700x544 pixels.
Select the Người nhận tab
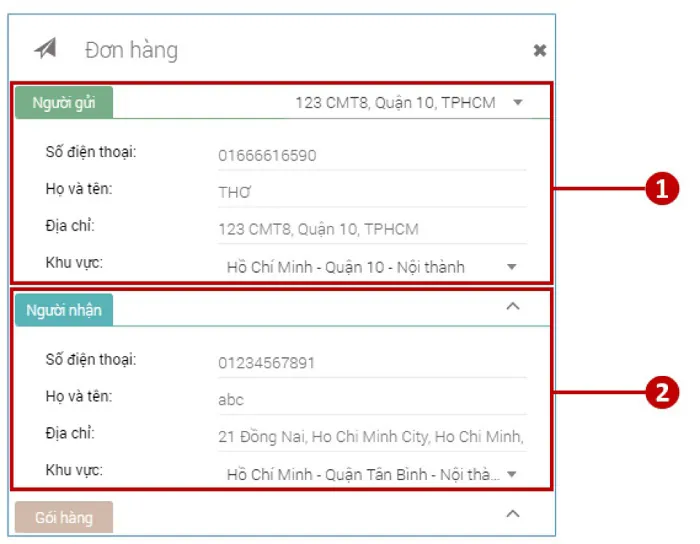click(x=64, y=310)
